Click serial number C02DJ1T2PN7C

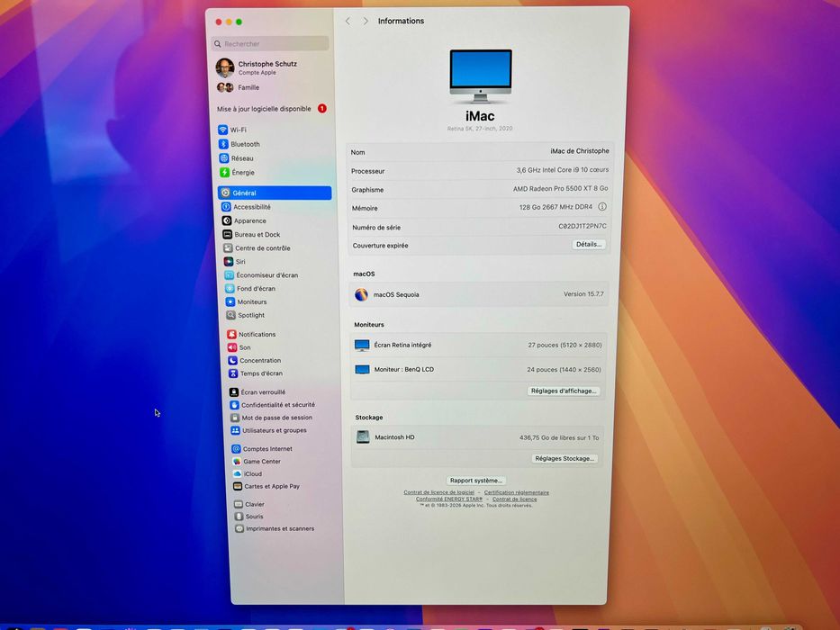[x=583, y=226]
